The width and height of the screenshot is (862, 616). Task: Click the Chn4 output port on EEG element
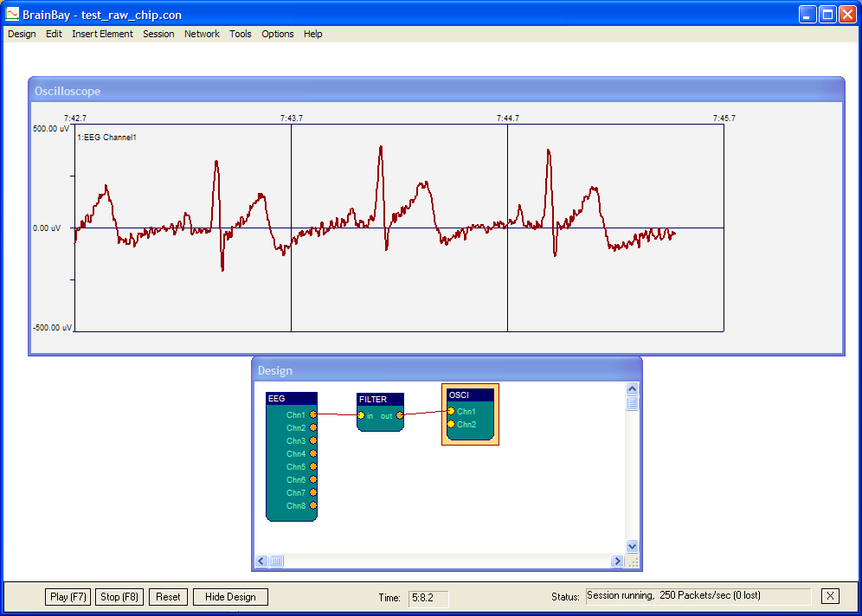pos(312,453)
